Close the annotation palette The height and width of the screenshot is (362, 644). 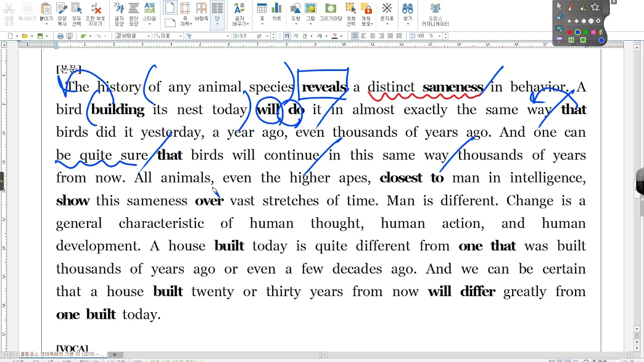pyautogui.click(x=614, y=2)
